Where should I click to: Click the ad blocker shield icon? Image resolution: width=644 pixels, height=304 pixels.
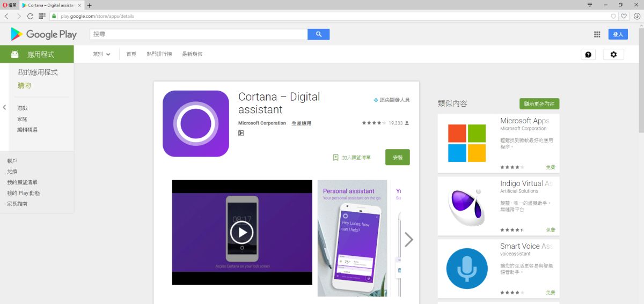click(613, 16)
